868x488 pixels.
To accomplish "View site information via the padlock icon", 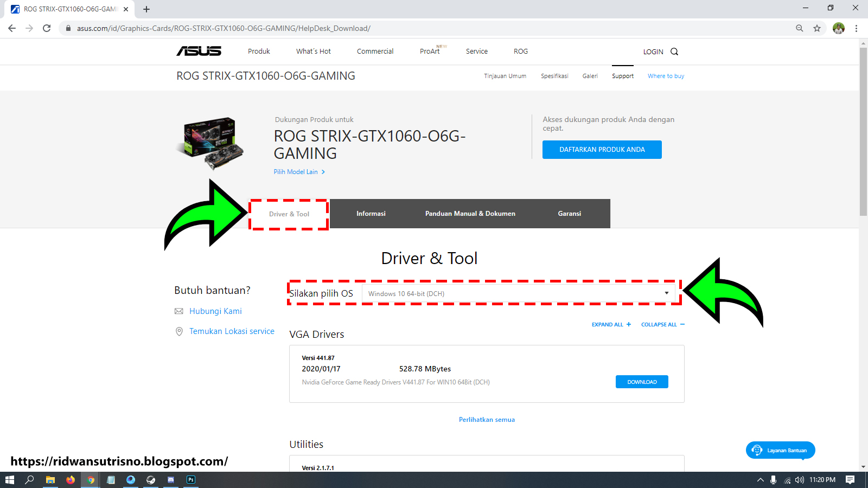I will pyautogui.click(x=68, y=28).
